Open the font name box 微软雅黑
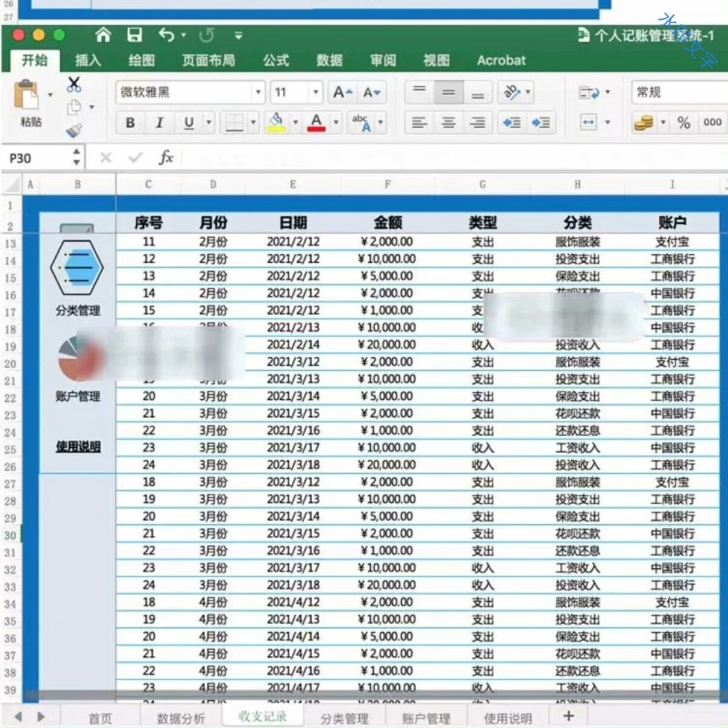The height and width of the screenshot is (728, 728). coord(190,92)
